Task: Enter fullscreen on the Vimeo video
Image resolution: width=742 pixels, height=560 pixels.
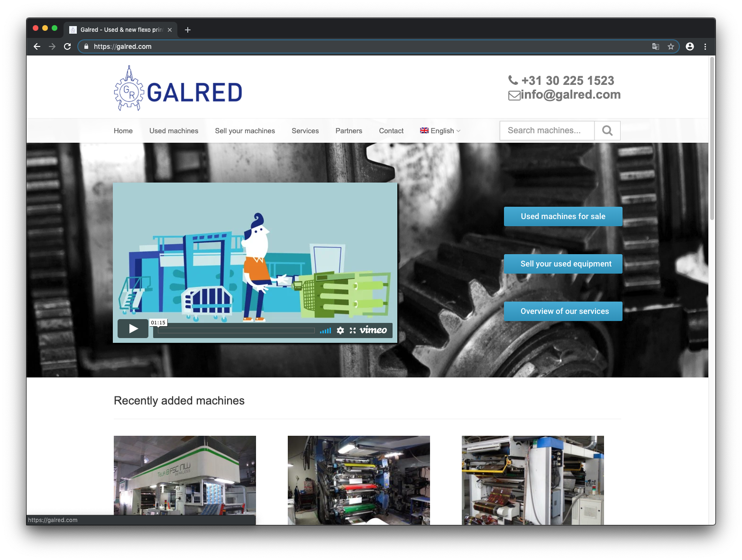Action: coord(353,330)
